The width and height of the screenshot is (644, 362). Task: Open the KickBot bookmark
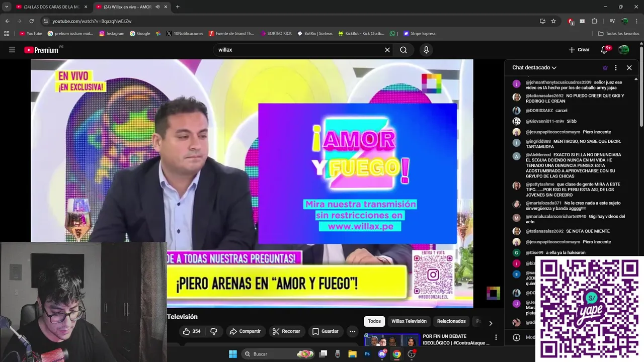click(x=361, y=34)
